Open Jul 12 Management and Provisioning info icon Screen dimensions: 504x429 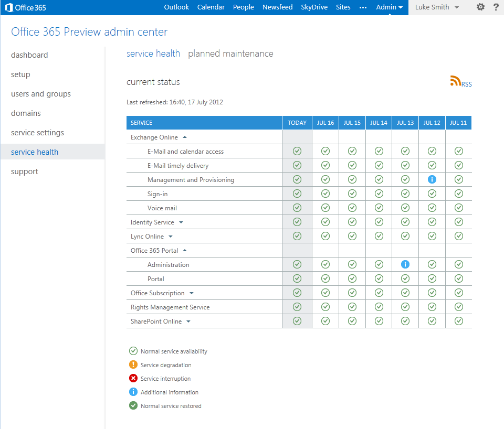coord(432,179)
